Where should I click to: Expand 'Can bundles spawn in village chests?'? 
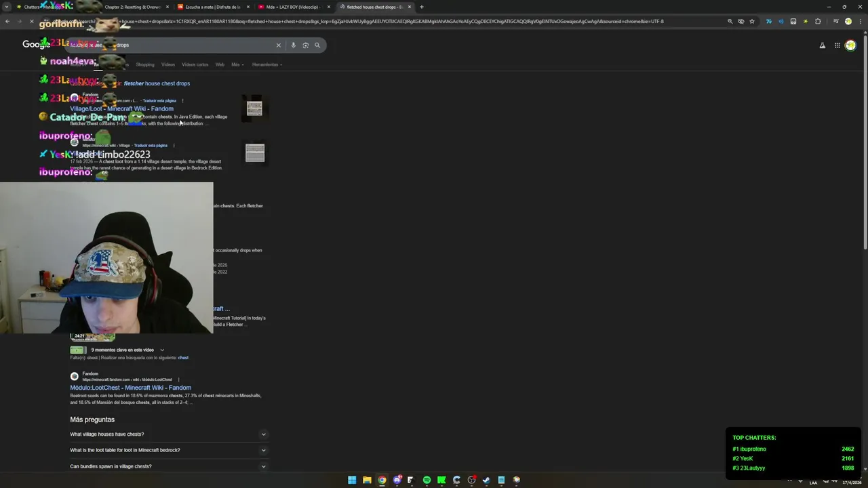pyautogui.click(x=169, y=466)
